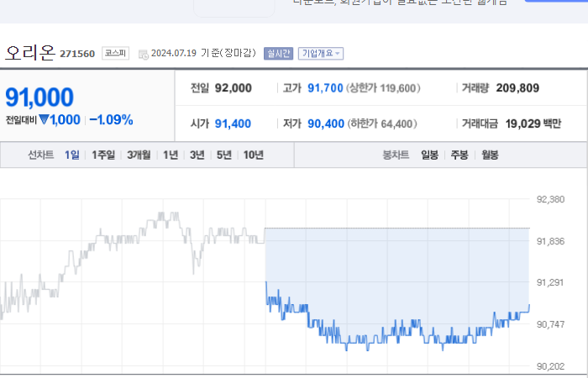Select the 1주일 line chart tab
The image size is (588, 378).
click(x=103, y=155)
